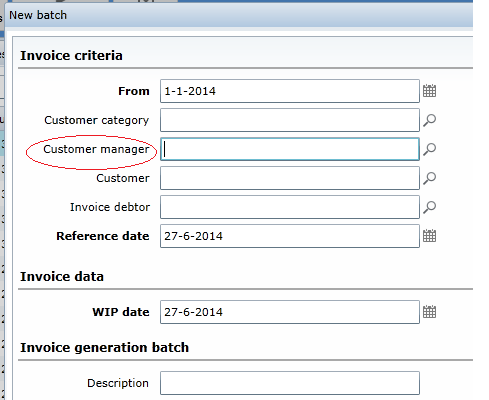Open Reference date calendar picker
Image resolution: width=489 pixels, height=400 pixels.
[429, 236]
